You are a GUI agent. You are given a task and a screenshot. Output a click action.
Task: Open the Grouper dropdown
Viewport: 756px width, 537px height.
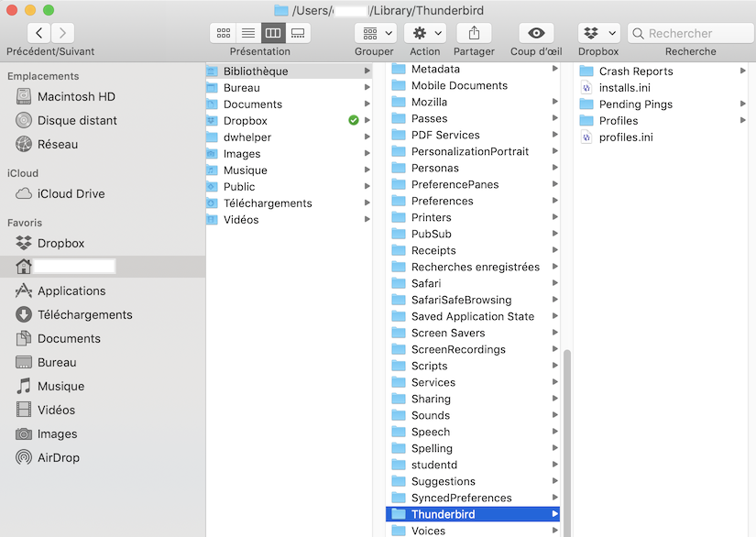(376, 33)
